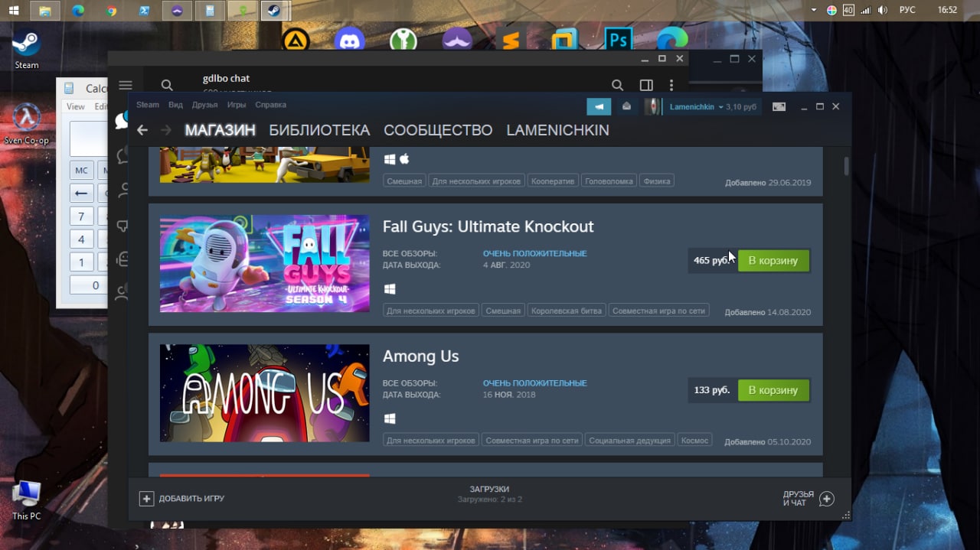Click ДОБАВИТЬ ИГРУ at bottom left

(191, 499)
